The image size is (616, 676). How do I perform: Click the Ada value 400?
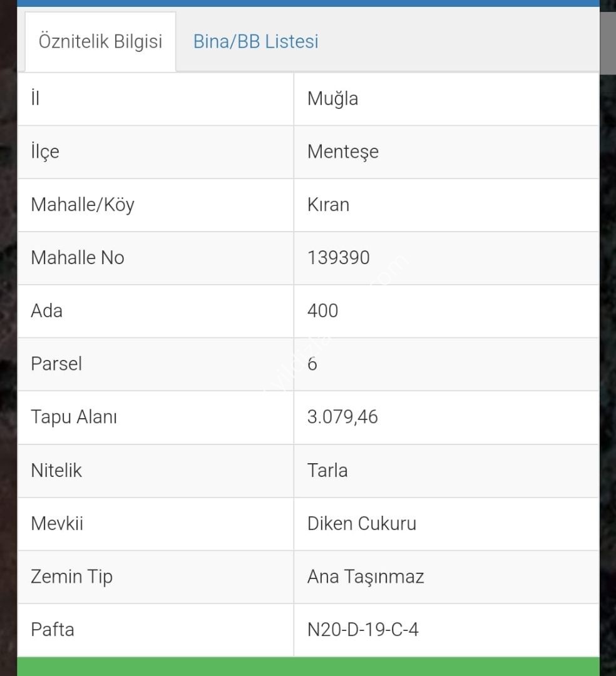point(322,311)
